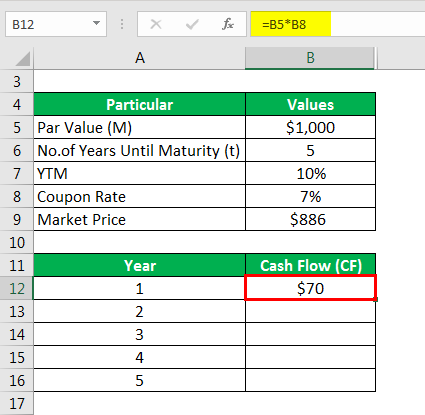Select Year 2 cell in row 13
Viewport: 425px width, 415px height.
140,311
